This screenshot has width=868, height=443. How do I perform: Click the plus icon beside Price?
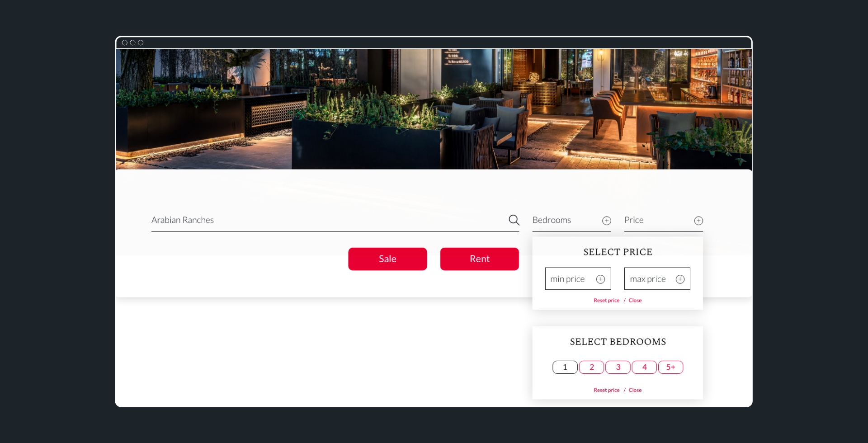coord(698,221)
